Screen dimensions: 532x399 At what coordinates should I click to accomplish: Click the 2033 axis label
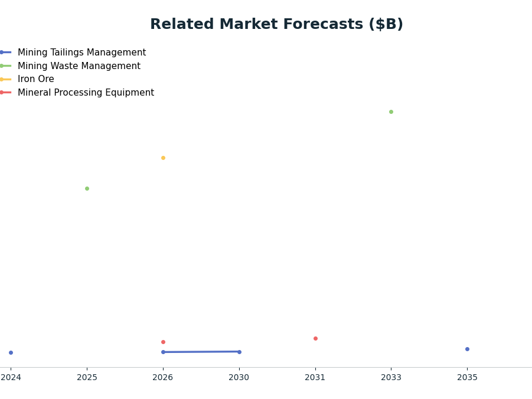[391, 378]
